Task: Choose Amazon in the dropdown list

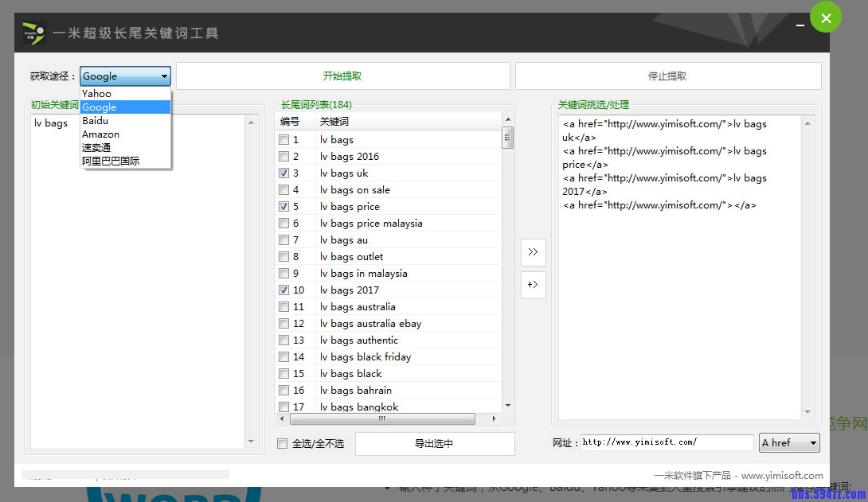Action: pyautogui.click(x=100, y=134)
